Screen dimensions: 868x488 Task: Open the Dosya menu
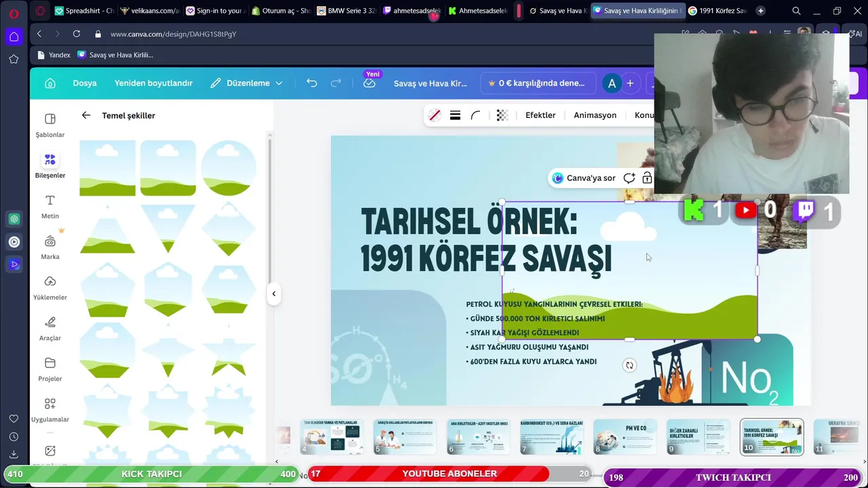point(85,83)
